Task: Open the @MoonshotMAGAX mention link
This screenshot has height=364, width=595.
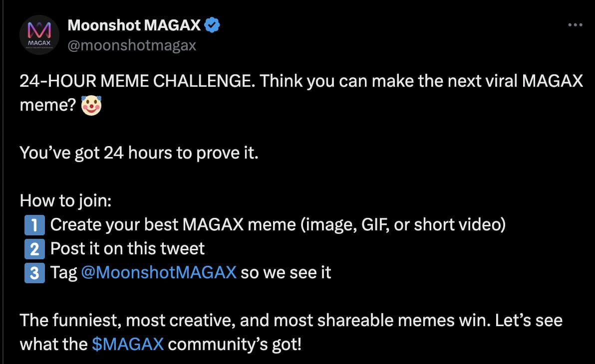Action: [159, 272]
